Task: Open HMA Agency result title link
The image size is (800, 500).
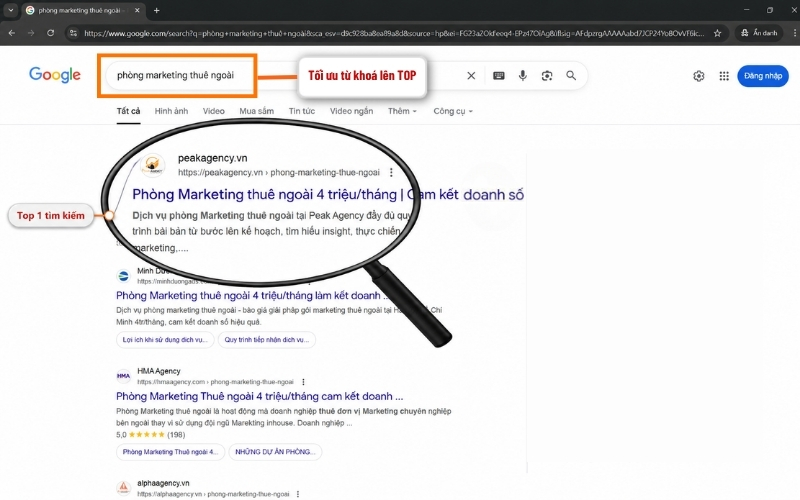Action: point(259,396)
